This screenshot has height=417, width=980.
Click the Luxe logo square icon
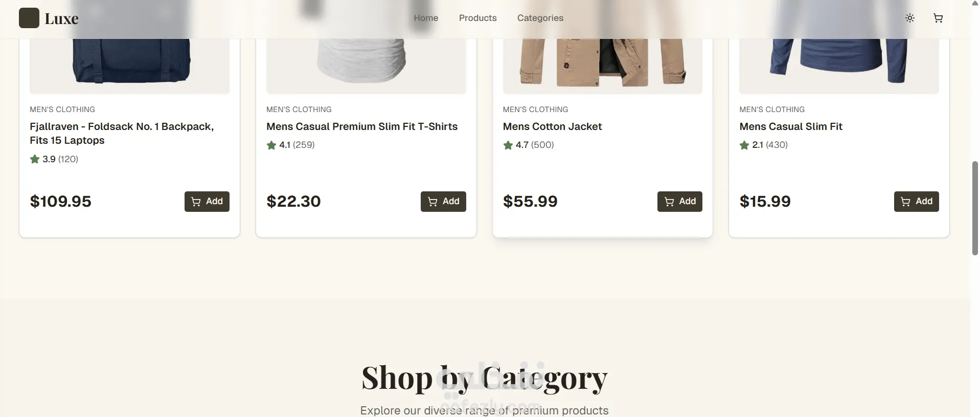[29, 18]
